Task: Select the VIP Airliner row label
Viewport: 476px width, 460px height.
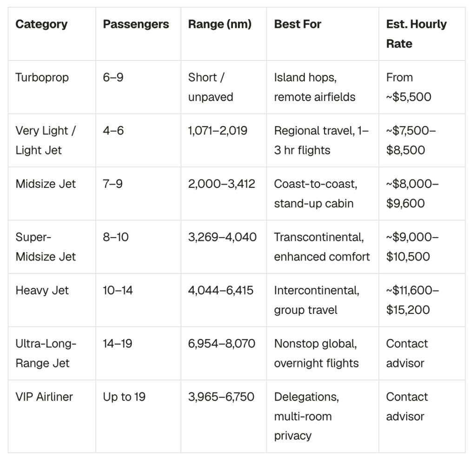Action: coord(44,397)
